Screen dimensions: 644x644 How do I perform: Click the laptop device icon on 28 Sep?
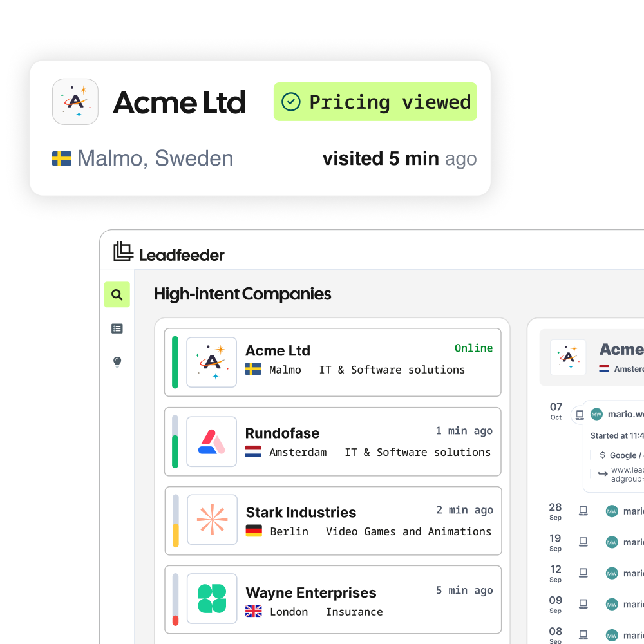tap(583, 511)
